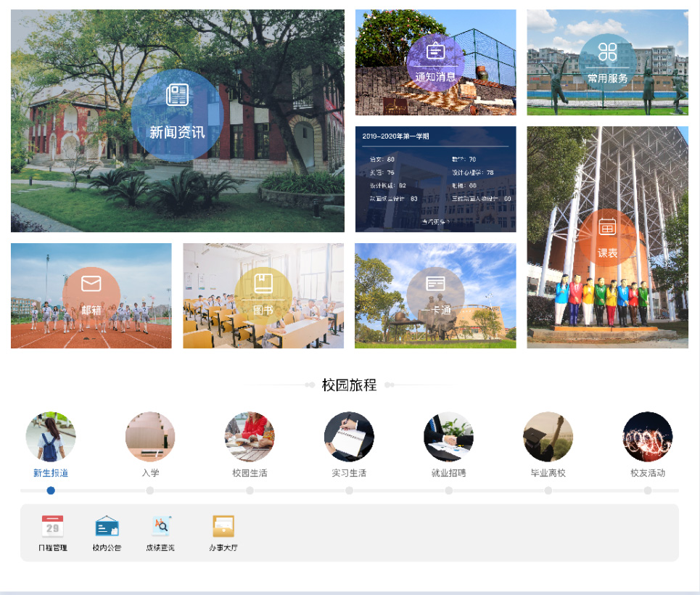
Task: Select the 新生报道 journey stage
Action: click(x=51, y=437)
